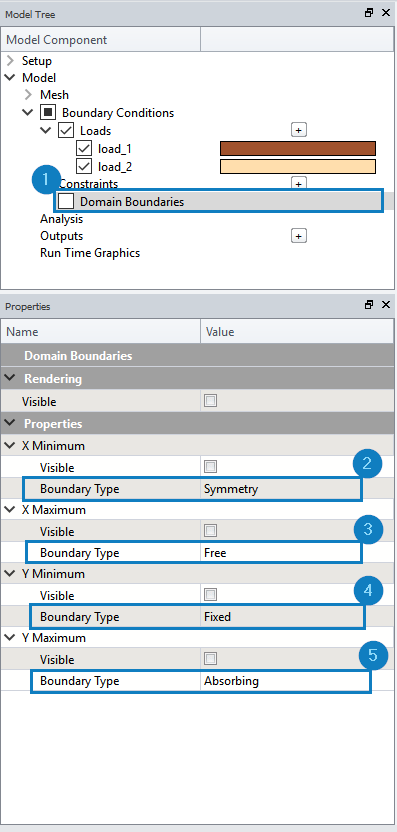397x832 pixels.
Task: Enable the Domain Boundaries checkbox in tree
Action: [x=66, y=202]
